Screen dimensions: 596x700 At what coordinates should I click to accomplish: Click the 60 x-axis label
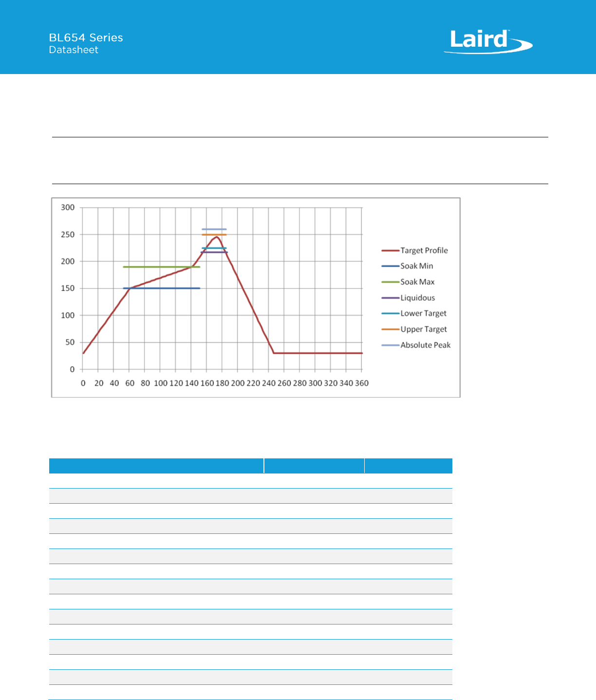pos(130,383)
